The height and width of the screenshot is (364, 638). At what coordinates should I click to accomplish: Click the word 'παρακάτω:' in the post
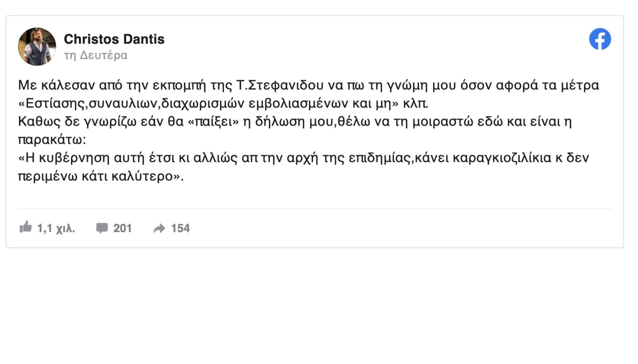click(52, 140)
